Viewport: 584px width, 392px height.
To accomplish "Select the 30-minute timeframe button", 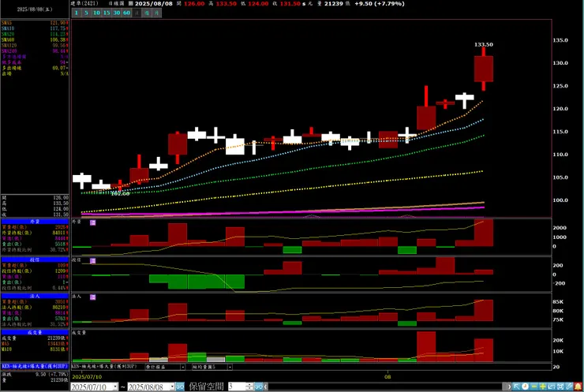I will click(x=117, y=13).
